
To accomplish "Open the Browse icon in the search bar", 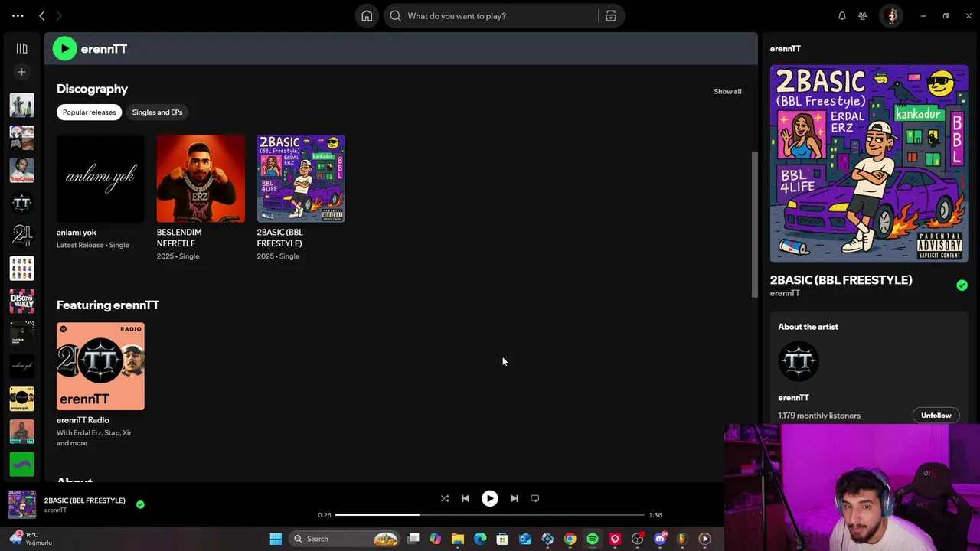I will point(611,15).
